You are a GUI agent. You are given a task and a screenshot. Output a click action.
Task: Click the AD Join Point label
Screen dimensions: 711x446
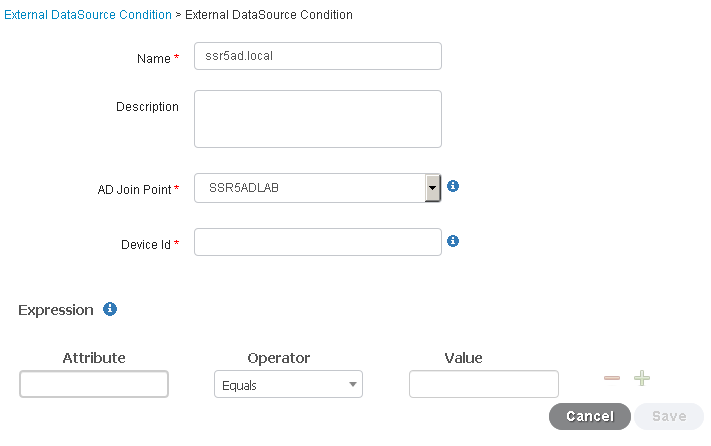tap(134, 189)
